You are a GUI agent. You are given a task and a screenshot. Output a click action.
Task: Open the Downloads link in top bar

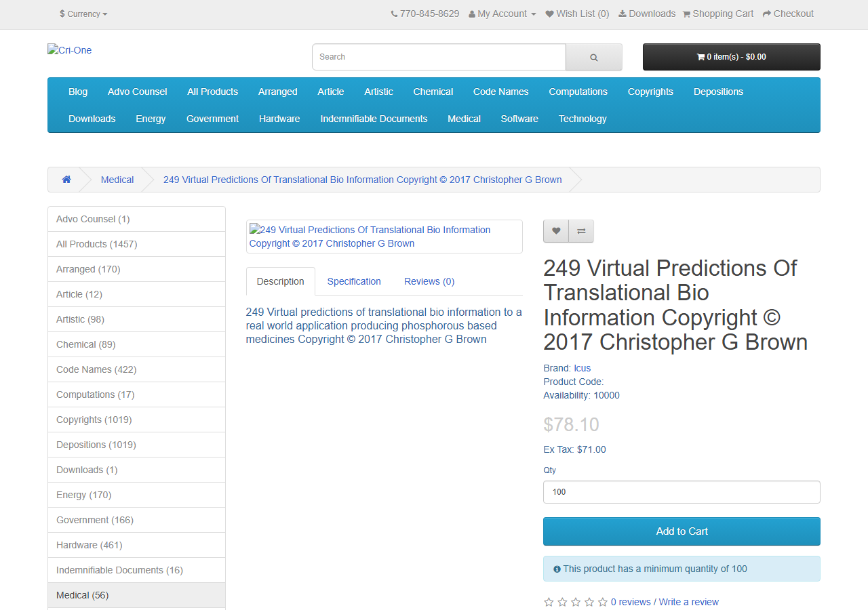tap(647, 14)
